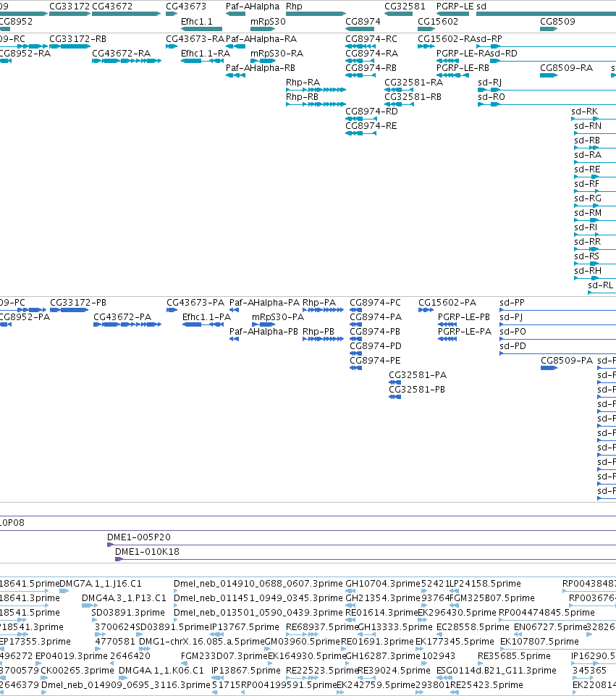Click the mRpS30-RA transcript label
The height and width of the screenshot is (696, 616).
pyautogui.click(x=277, y=54)
